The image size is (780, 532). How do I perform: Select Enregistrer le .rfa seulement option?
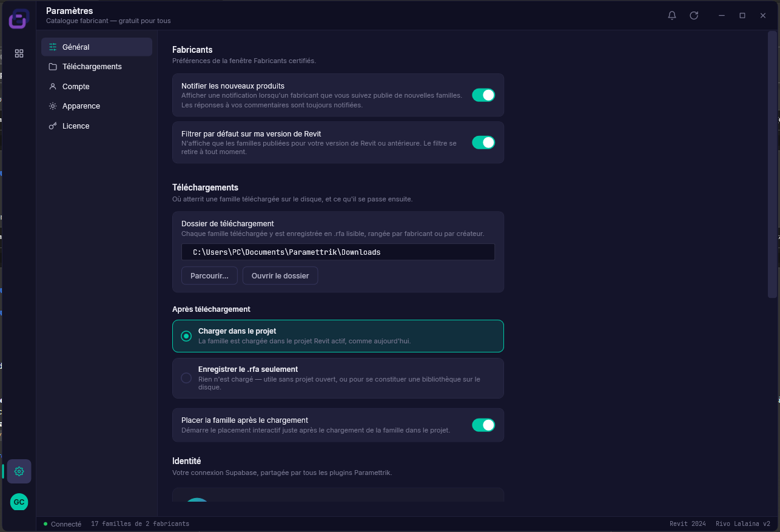pyautogui.click(x=338, y=378)
